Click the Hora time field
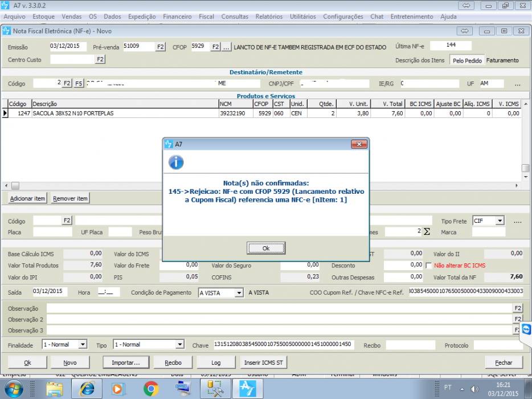 [109, 292]
